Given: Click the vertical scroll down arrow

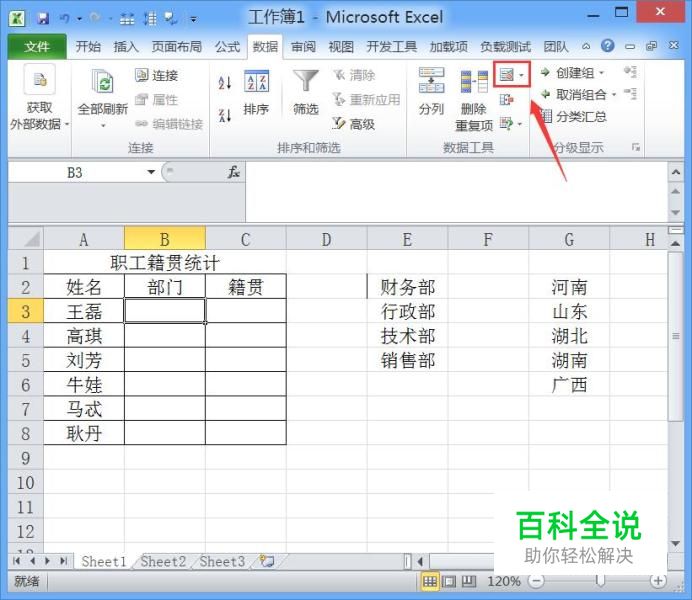Looking at the screenshot, I should click(x=676, y=544).
